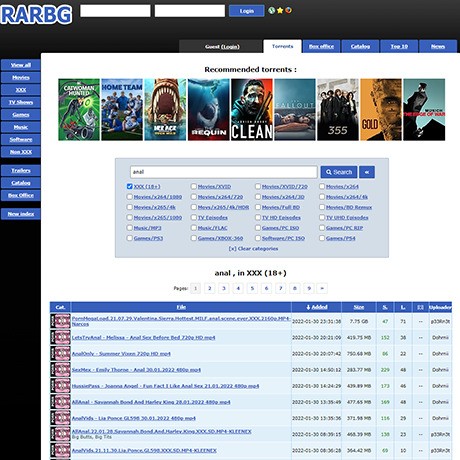Image resolution: width=460 pixels, height=460 pixels.
Task: Open the Gold movie poster
Action: [381, 109]
